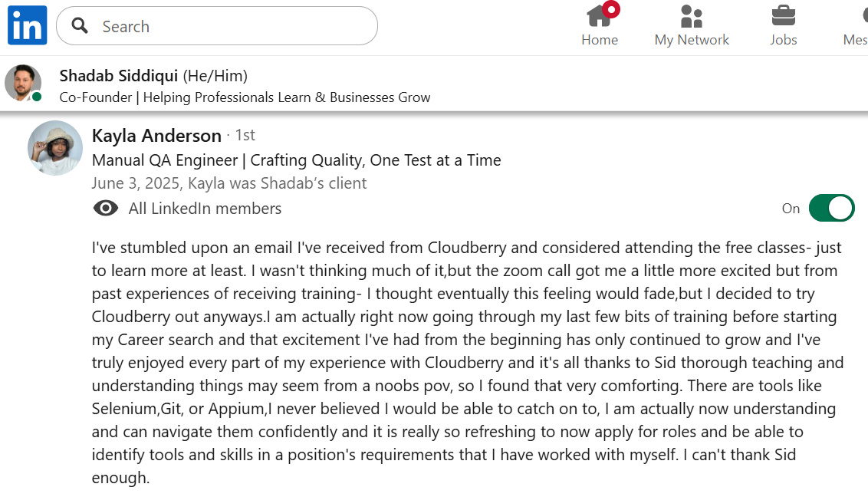Select the My Network text label
Image resolution: width=868 pixels, height=497 pixels.
(692, 40)
